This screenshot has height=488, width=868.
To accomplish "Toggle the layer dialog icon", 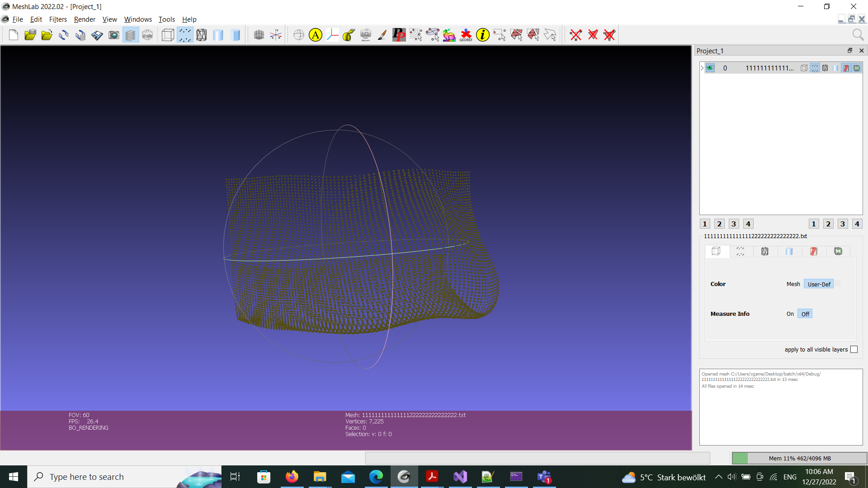I will [131, 35].
